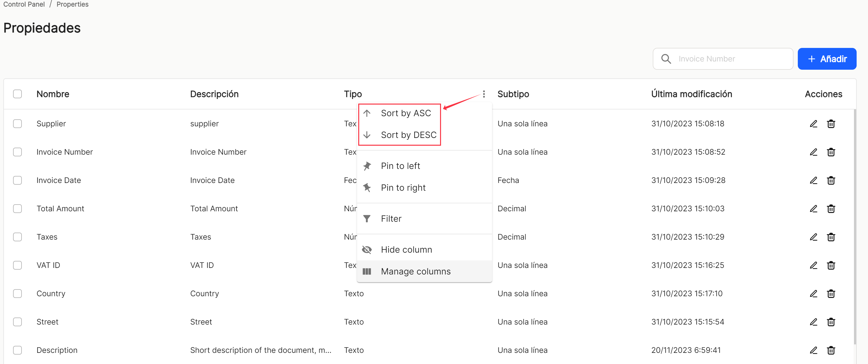
Task: Delete the Invoice Date property with the trash icon
Action: click(831, 180)
